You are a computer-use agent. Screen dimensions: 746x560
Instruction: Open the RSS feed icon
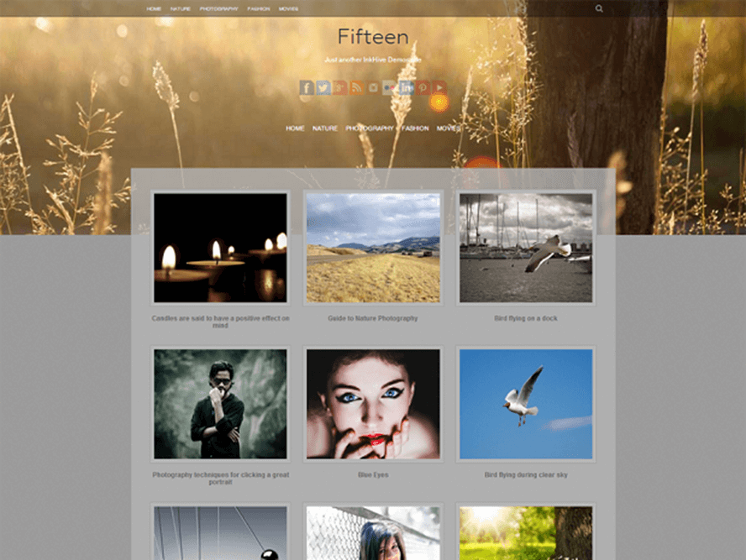point(356,87)
